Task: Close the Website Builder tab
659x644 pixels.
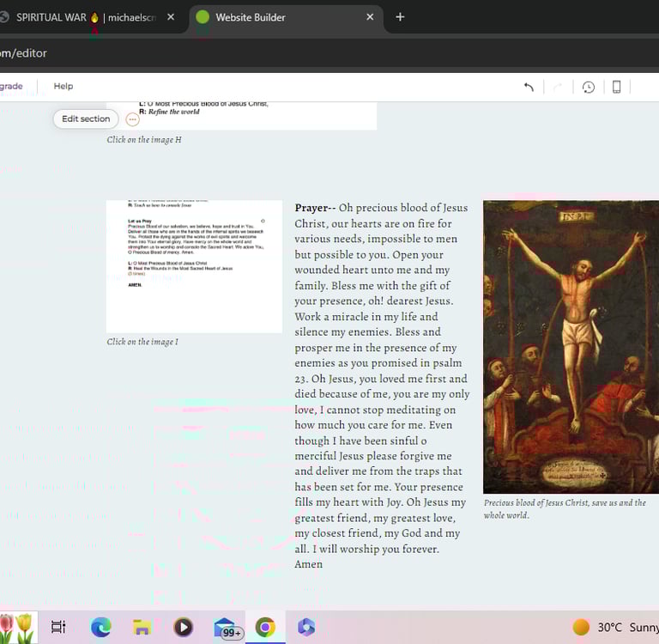Action: pos(370,17)
